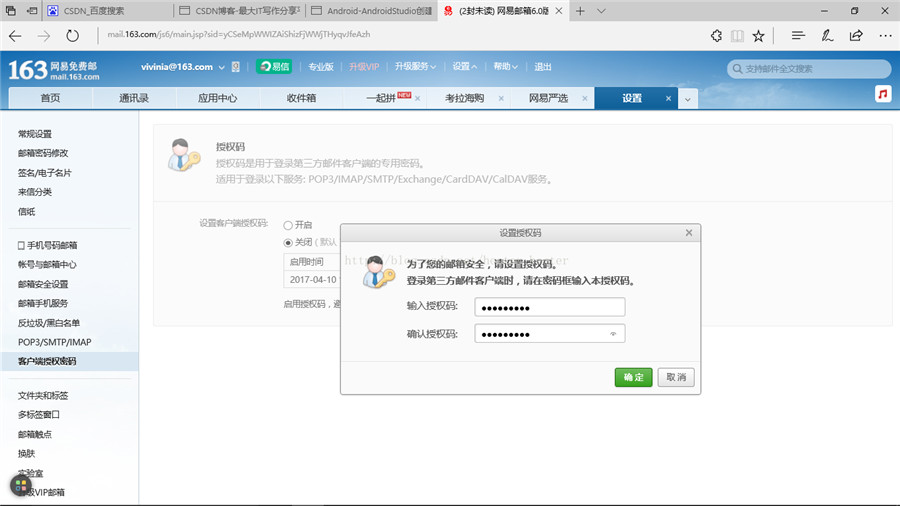The width and height of the screenshot is (900, 506).
Task: Switch to the 考拉海购 tab
Action: click(x=464, y=98)
